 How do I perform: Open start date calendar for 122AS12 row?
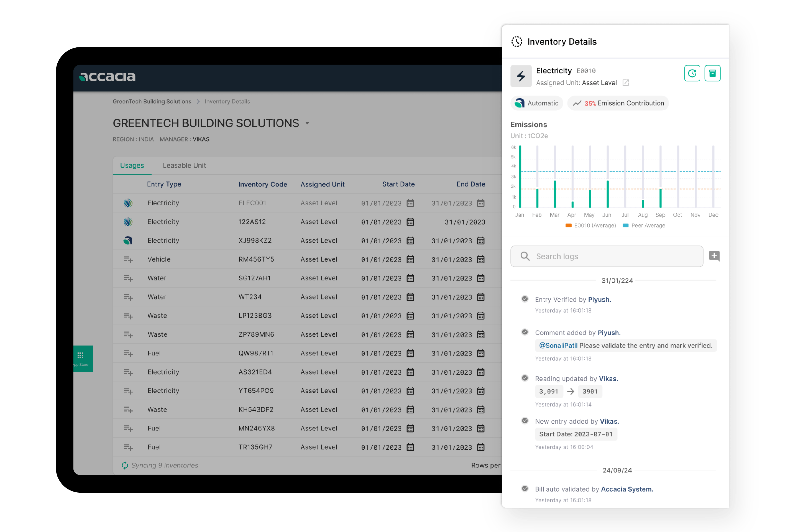point(410,222)
